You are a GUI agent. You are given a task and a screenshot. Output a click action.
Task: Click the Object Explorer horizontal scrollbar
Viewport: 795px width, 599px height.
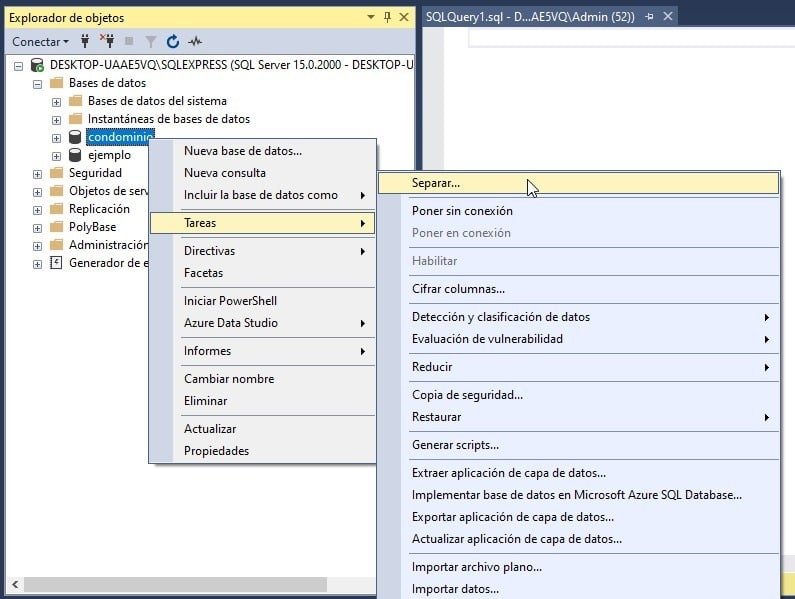pyautogui.click(x=175, y=584)
